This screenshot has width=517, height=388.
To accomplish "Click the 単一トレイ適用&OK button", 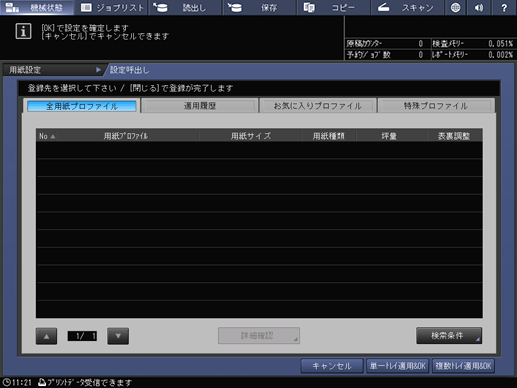I will pos(397,366).
